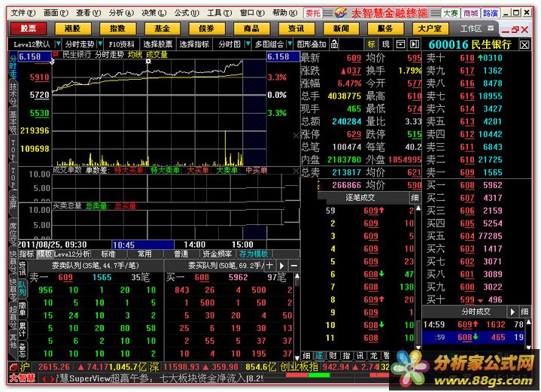The width and height of the screenshot is (541, 392).
Task: Select the red 股票 category button
Action: [29, 29]
